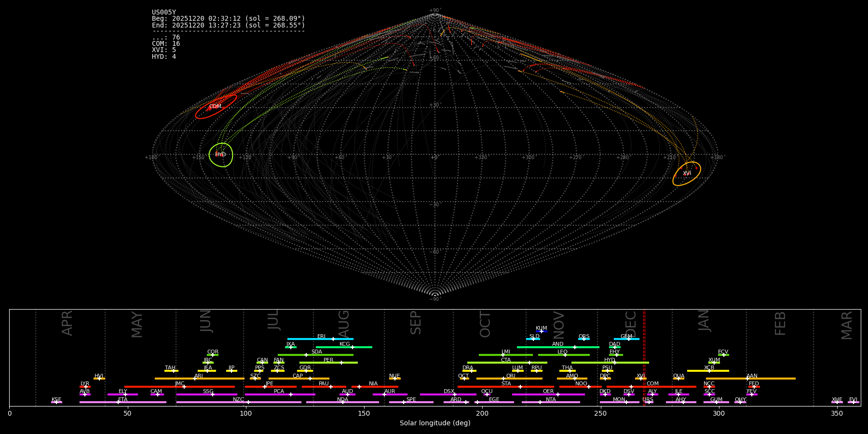Click the 0° center longitude label on map
This screenshot has width=868, height=434.
click(434, 158)
